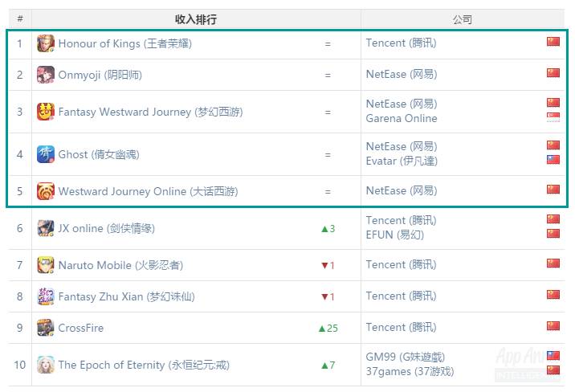
Task: Open the CrossFire title link
Action: (80, 328)
